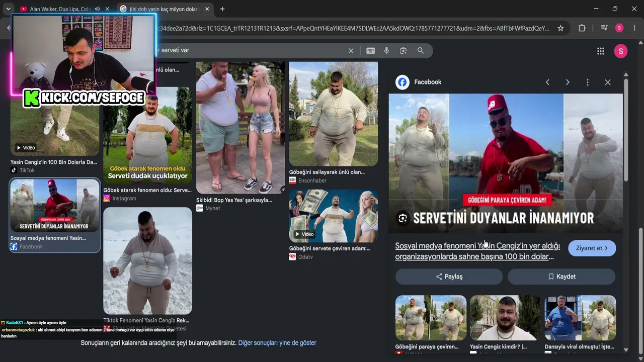This screenshot has height=362, width=644.
Task: Open the Chrome profile avatar in toolbar
Action: point(619,28)
